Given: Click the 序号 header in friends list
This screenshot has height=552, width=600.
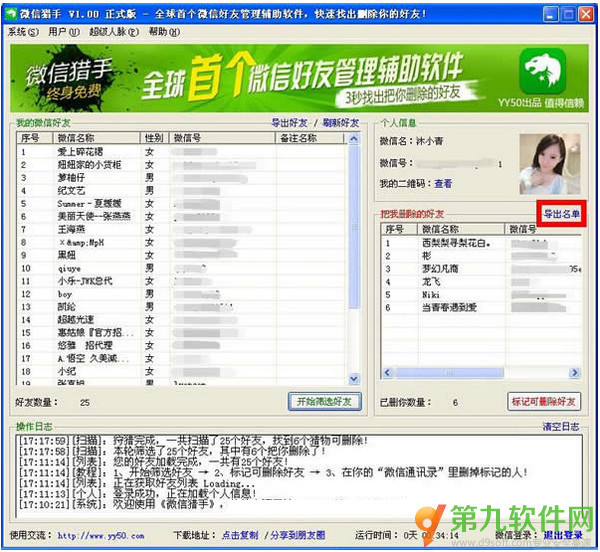Looking at the screenshot, I should (x=34, y=138).
